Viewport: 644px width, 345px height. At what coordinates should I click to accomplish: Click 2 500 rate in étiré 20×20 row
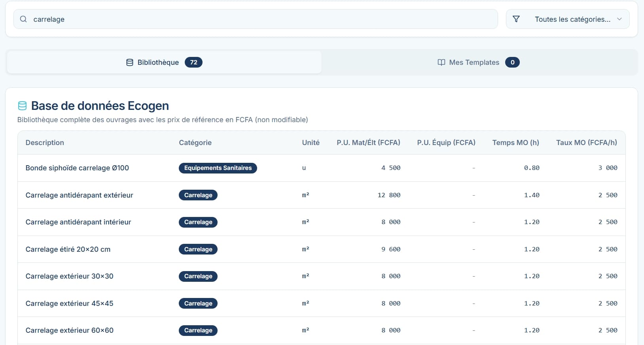point(608,249)
